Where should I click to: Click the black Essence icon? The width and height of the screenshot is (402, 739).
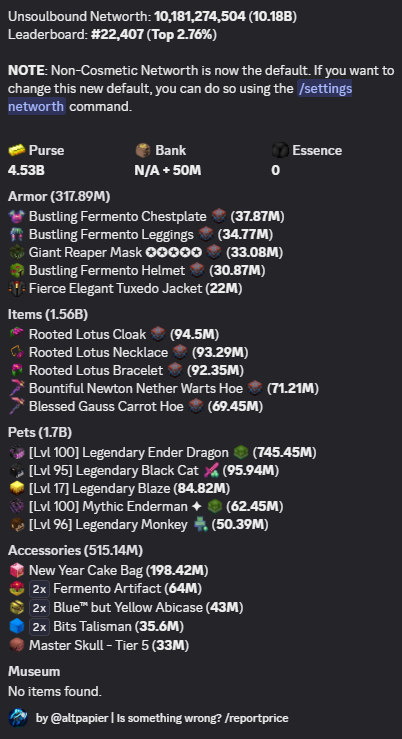(x=279, y=150)
